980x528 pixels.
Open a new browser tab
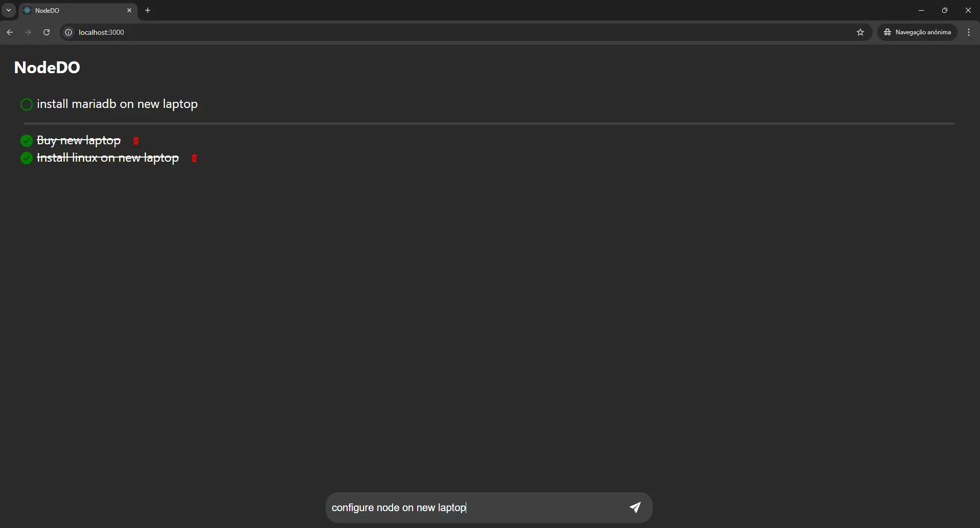coord(148,10)
